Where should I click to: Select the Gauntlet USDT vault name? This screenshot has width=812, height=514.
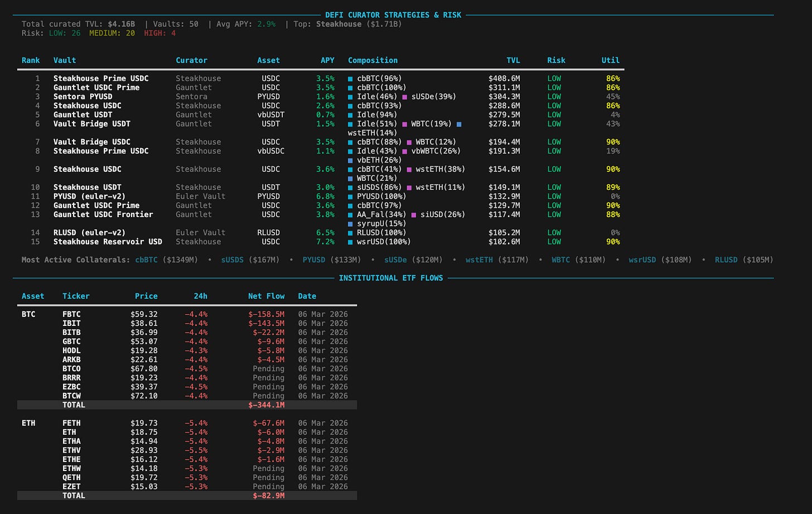(x=83, y=115)
